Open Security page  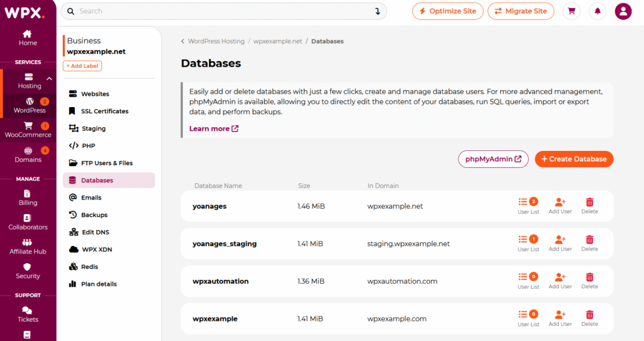[x=28, y=271]
